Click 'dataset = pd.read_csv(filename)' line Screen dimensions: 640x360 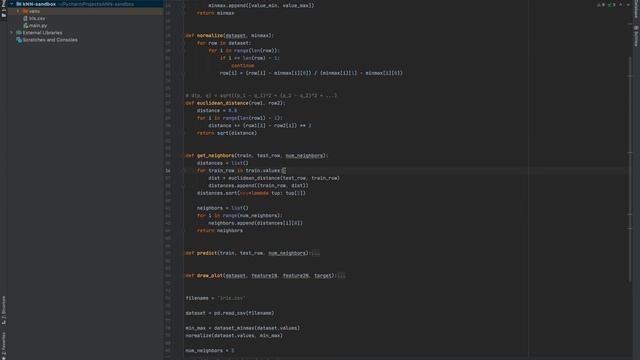tap(230, 313)
